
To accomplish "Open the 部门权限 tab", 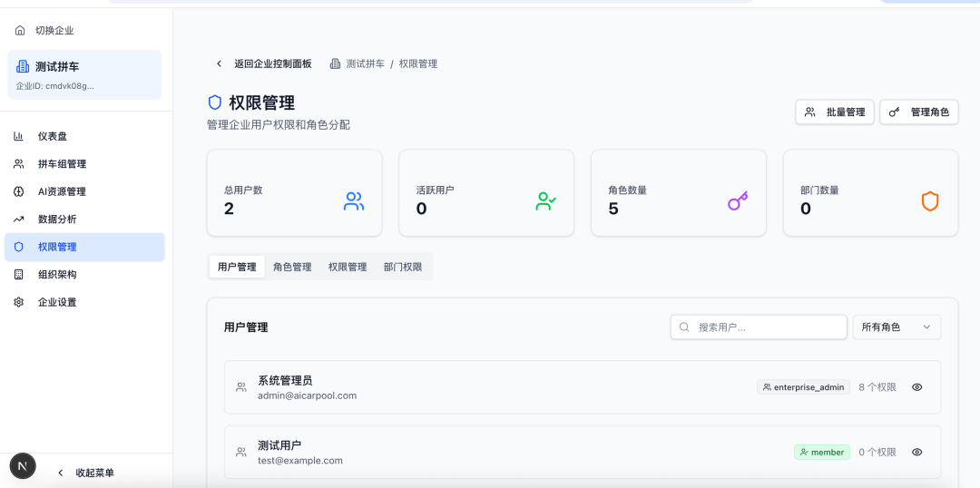I will [x=403, y=267].
